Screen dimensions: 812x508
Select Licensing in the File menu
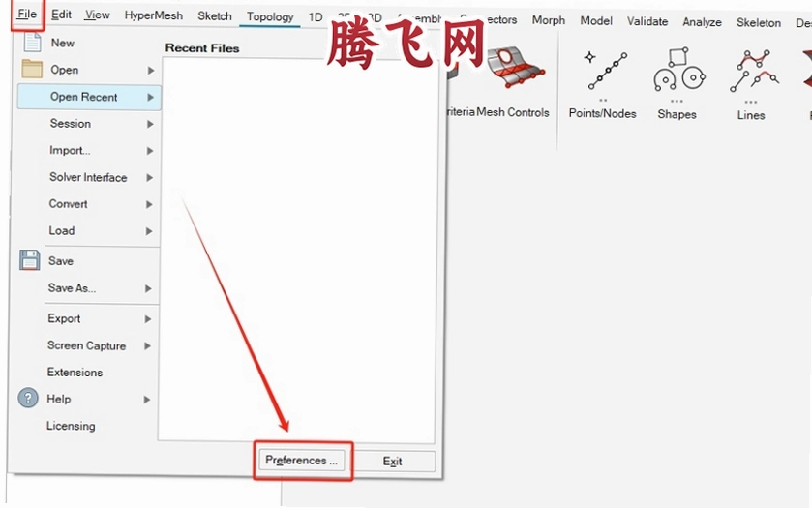pyautogui.click(x=71, y=426)
